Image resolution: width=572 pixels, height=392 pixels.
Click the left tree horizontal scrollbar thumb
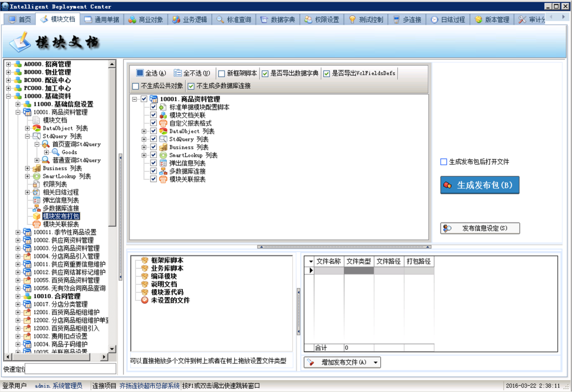click(51, 357)
